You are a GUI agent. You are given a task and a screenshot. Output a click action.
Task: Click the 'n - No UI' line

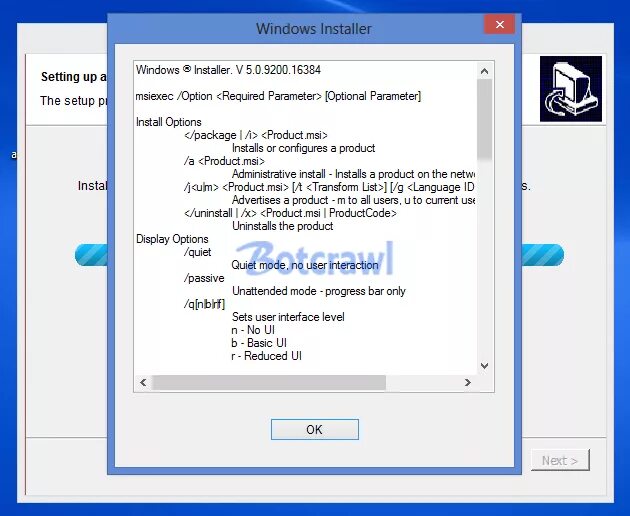coord(253,330)
